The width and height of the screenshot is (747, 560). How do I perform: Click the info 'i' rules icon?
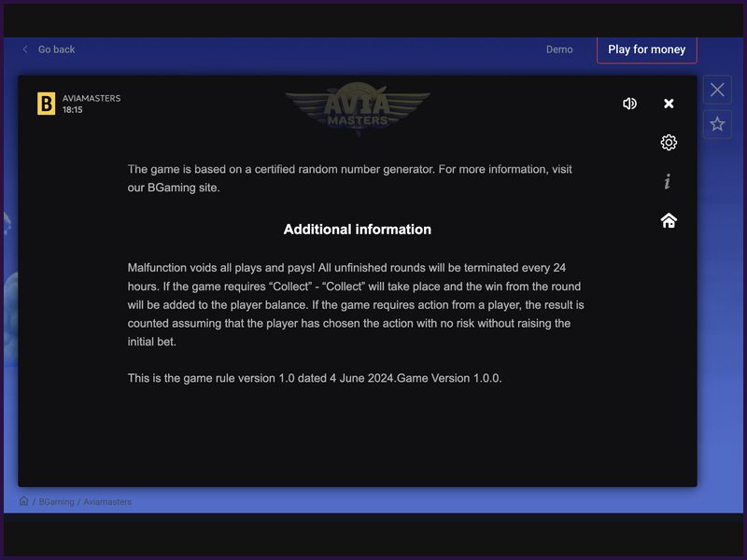(x=668, y=182)
